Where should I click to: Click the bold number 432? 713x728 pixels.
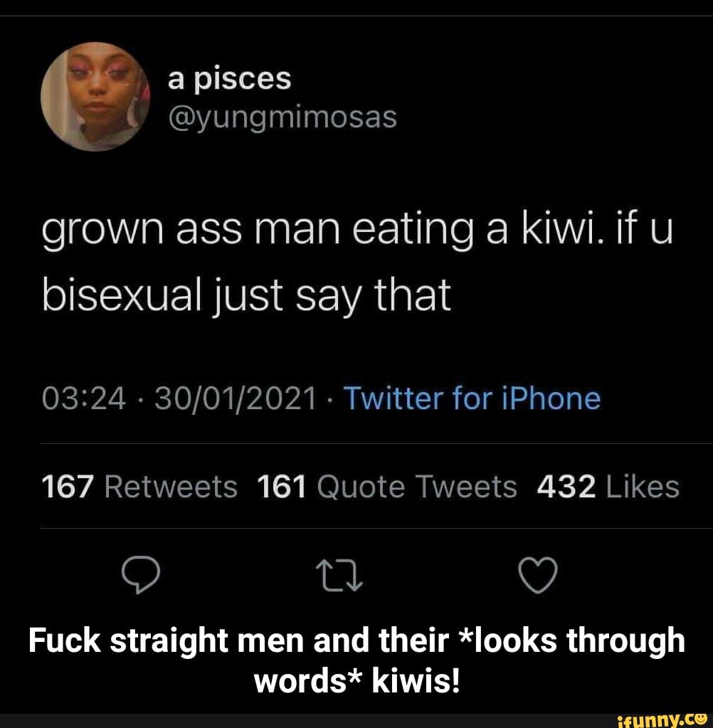566,487
